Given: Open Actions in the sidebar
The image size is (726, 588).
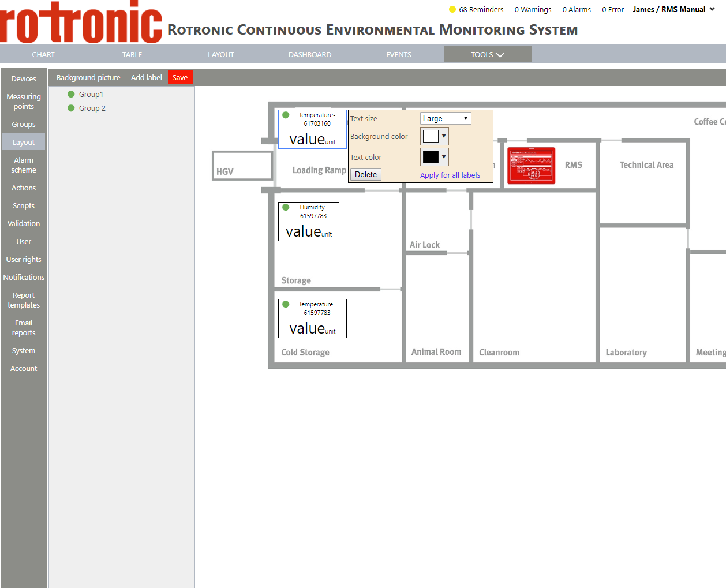Looking at the screenshot, I should [24, 188].
